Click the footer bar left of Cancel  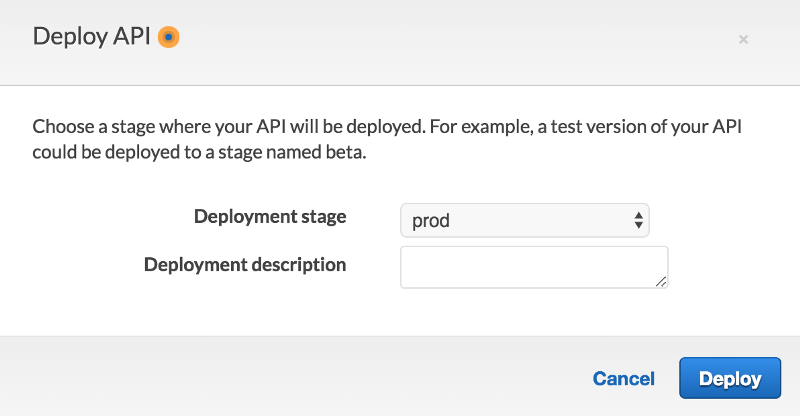[296, 376]
